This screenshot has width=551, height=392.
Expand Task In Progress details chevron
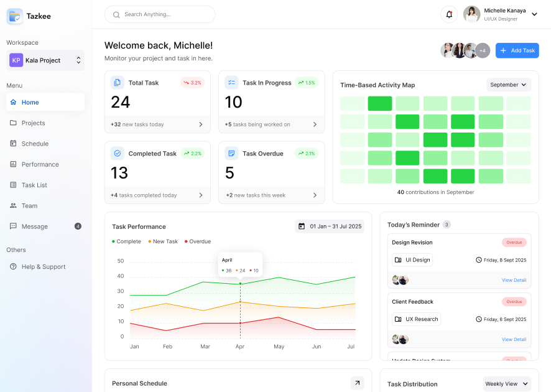point(315,124)
